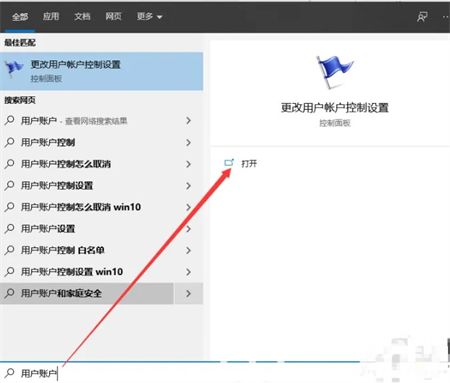Select suggestion 用户账户控制设置
This screenshot has height=383, width=450.
(x=101, y=185)
